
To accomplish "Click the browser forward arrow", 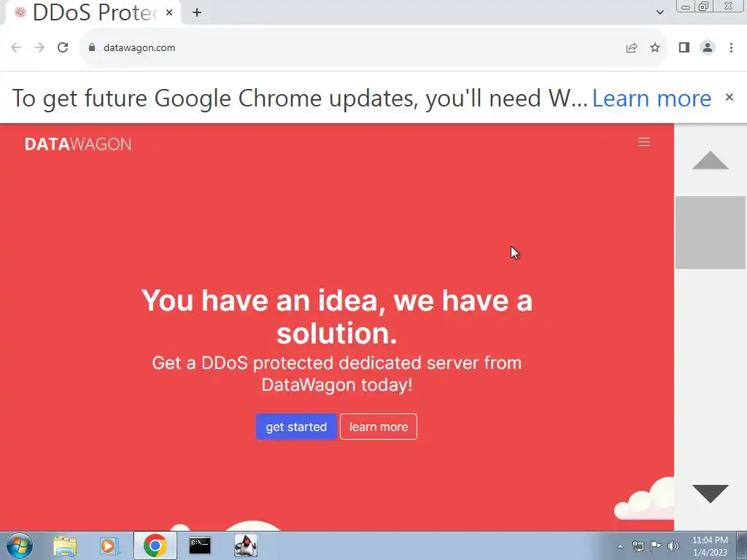I will coord(39,47).
